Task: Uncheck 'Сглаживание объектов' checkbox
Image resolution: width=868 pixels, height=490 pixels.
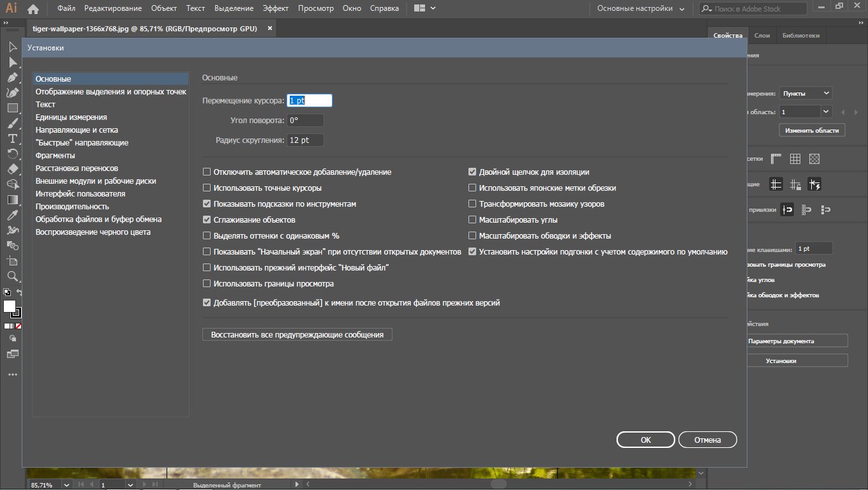Action: coord(207,220)
